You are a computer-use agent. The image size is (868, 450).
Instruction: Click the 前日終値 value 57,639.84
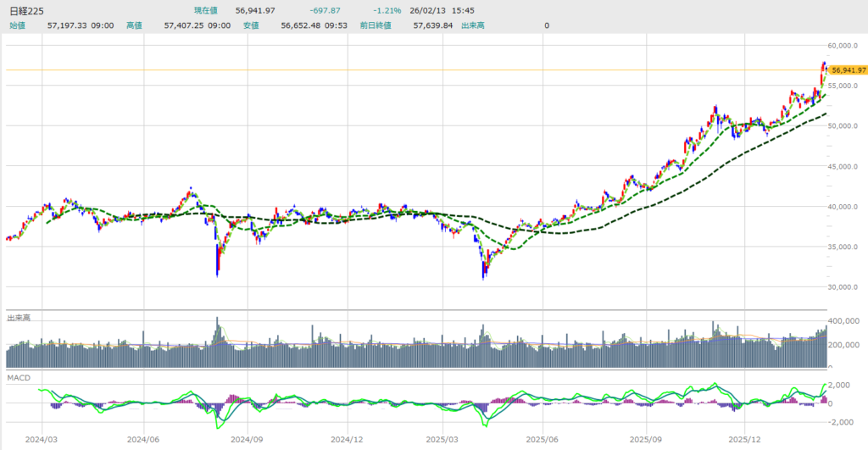click(x=433, y=25)
